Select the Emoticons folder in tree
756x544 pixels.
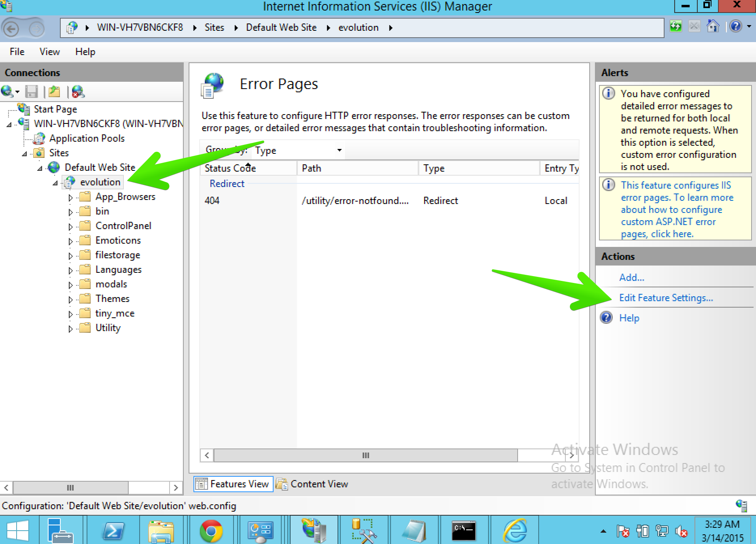pos(118,240)
